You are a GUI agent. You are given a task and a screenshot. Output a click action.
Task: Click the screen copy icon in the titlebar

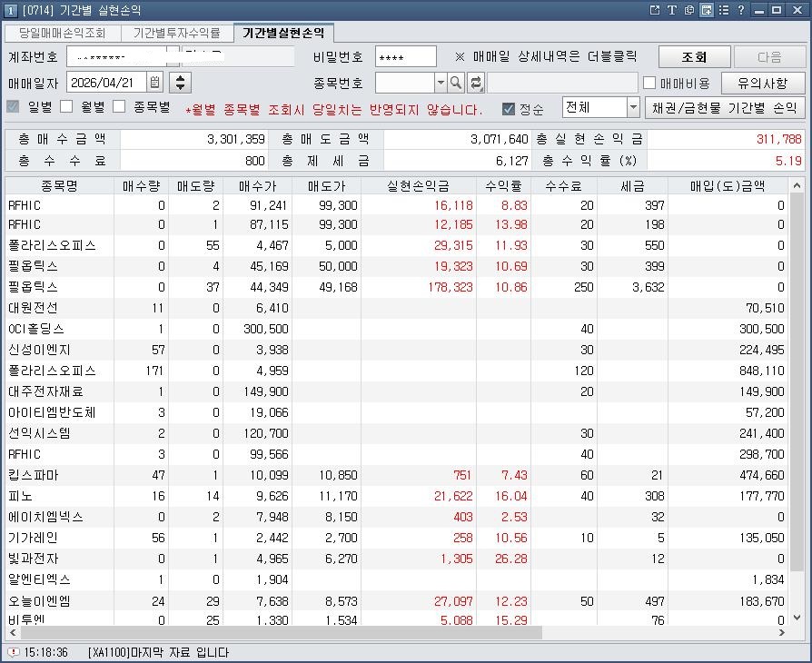coord(689,9)
